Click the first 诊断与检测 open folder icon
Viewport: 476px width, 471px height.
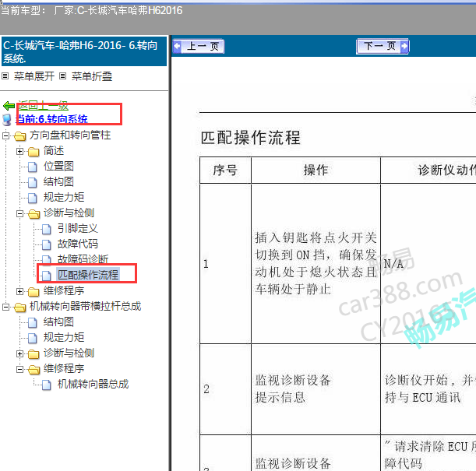pyautogui.click(x=33, y=214)
